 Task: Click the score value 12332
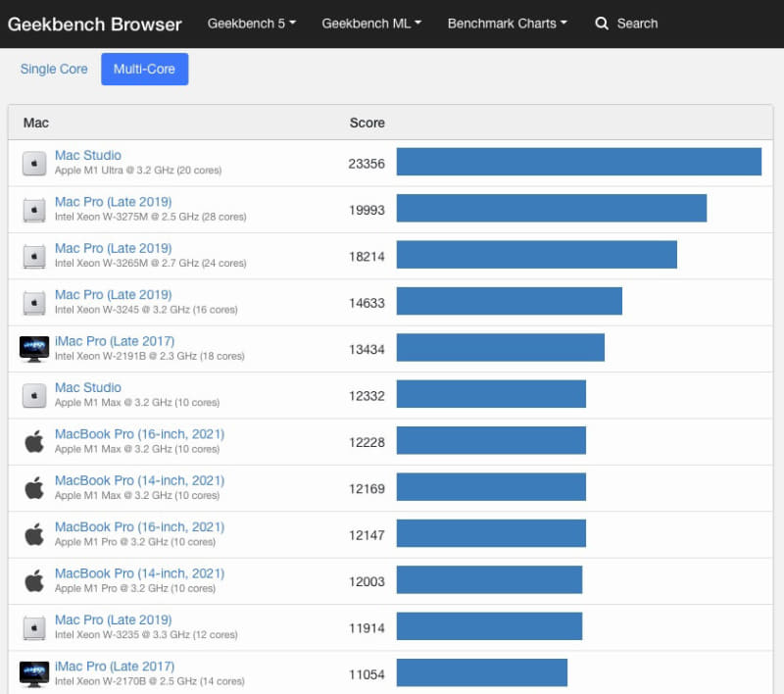[367, 396]
